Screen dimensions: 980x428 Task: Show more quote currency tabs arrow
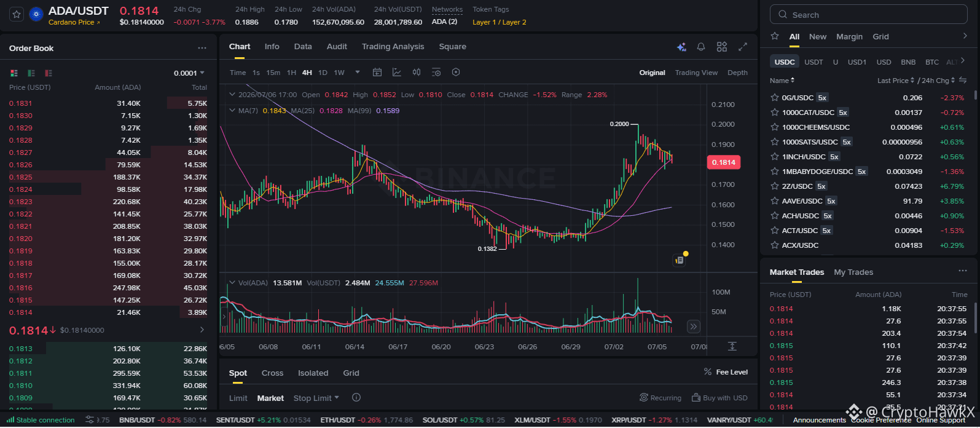962,61
